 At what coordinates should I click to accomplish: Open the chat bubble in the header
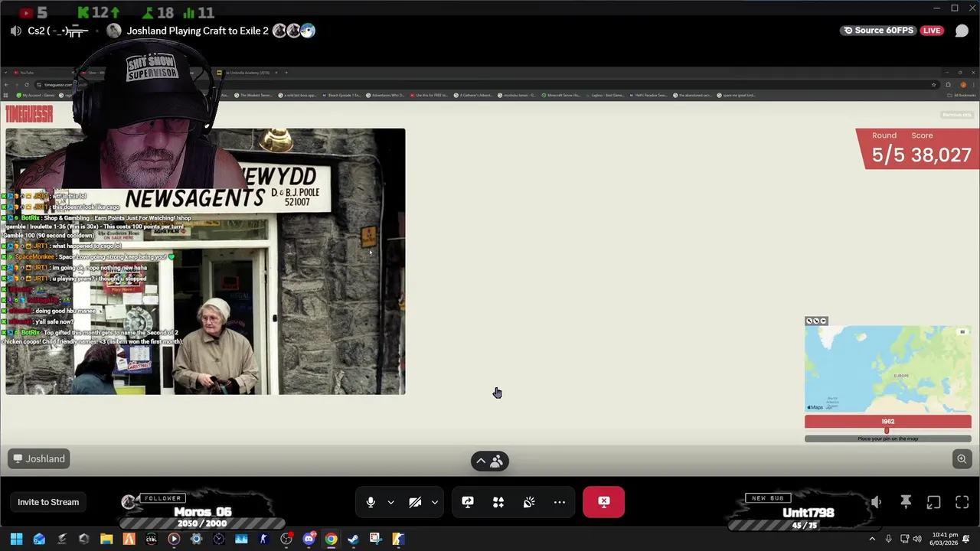point(962,31)
